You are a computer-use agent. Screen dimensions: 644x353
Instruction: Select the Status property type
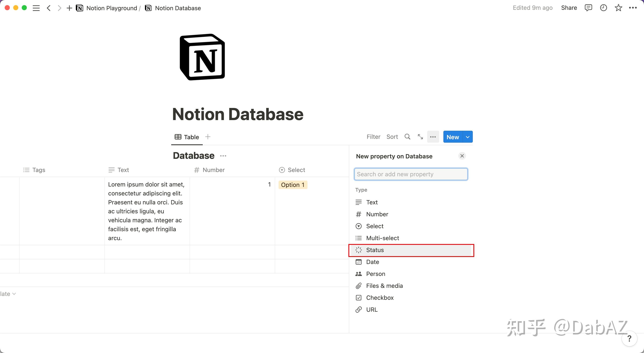[375, 250]
